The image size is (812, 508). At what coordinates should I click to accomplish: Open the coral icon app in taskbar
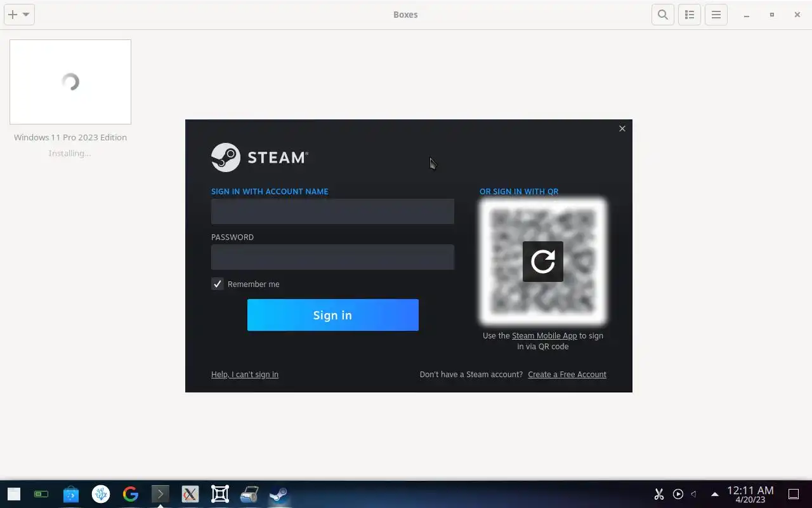pyautogui.click(x=101, y=494)
